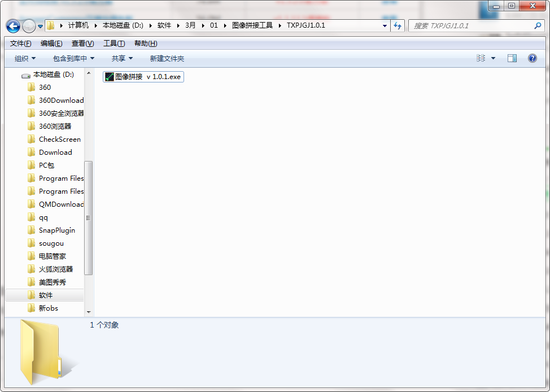Click the change view icon
This screenshot has width=550, height=392.
coord(481,58)
